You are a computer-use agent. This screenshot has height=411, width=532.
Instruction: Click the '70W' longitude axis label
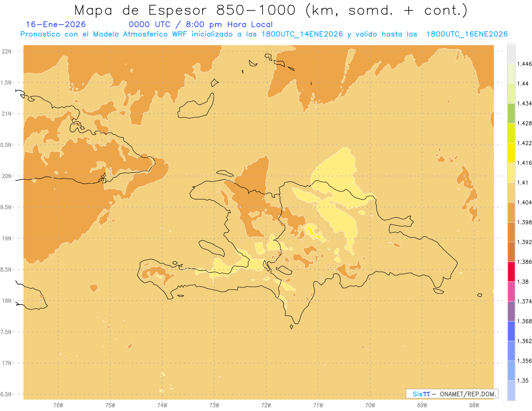(370, 405)
